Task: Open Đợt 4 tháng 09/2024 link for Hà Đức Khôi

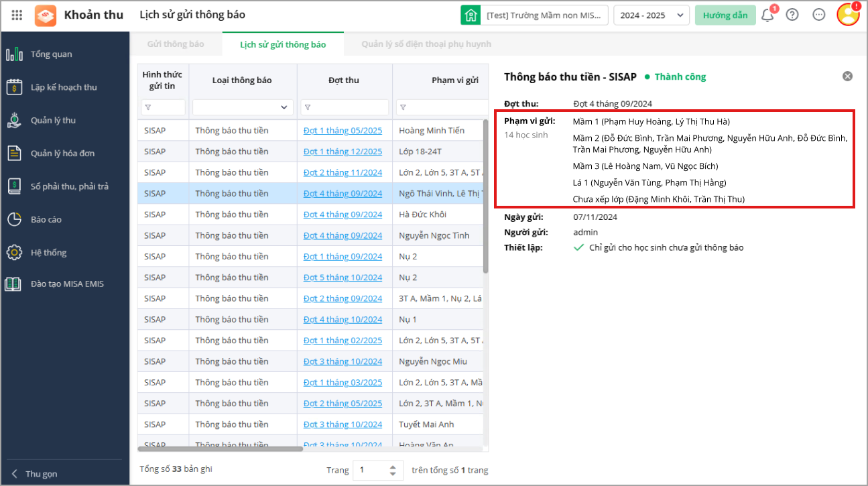Action: [x=343, y=215]
